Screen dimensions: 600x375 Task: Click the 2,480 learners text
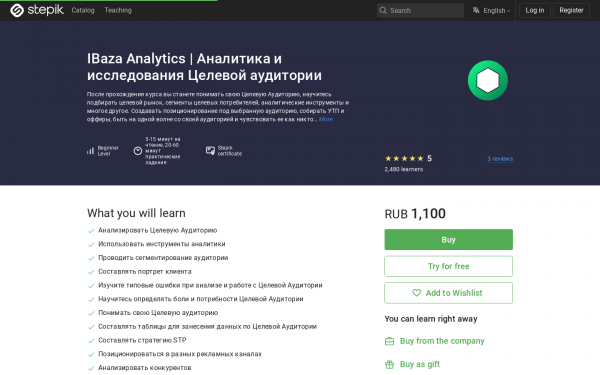click(x=404, y=169)
